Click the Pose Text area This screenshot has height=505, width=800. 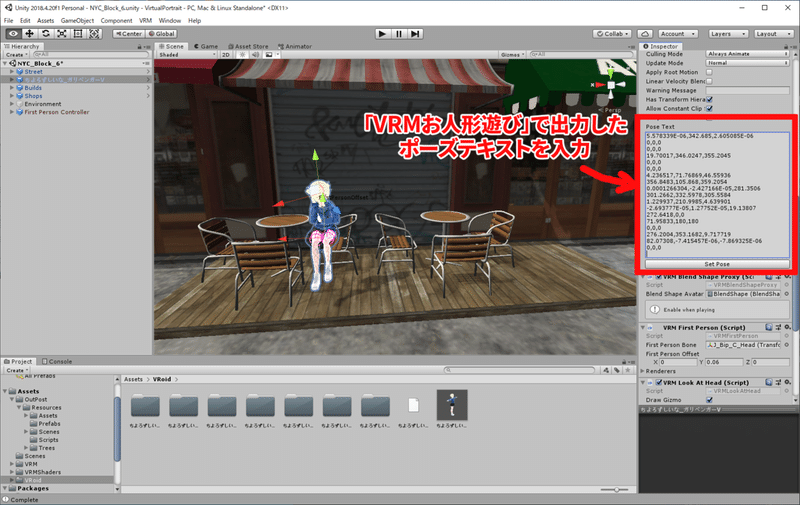[717, 195]
